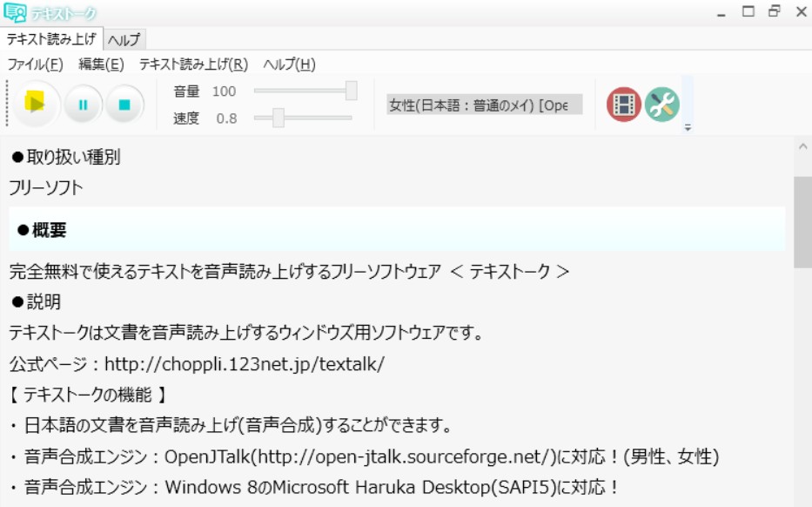Click the 【 テキストークの機能 】 line
The image size is (812, 507).
pyautogui.click(x=88, y=395)
